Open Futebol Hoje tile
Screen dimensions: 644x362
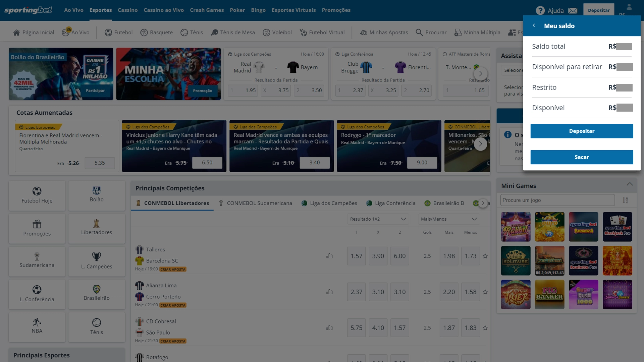(37, 196)
